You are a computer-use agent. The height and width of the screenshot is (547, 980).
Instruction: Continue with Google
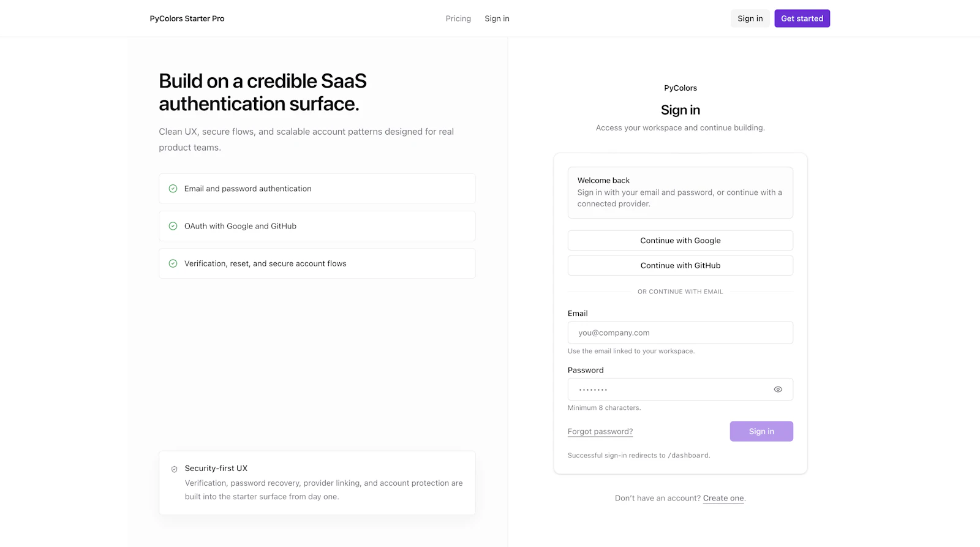click(680, 241)
